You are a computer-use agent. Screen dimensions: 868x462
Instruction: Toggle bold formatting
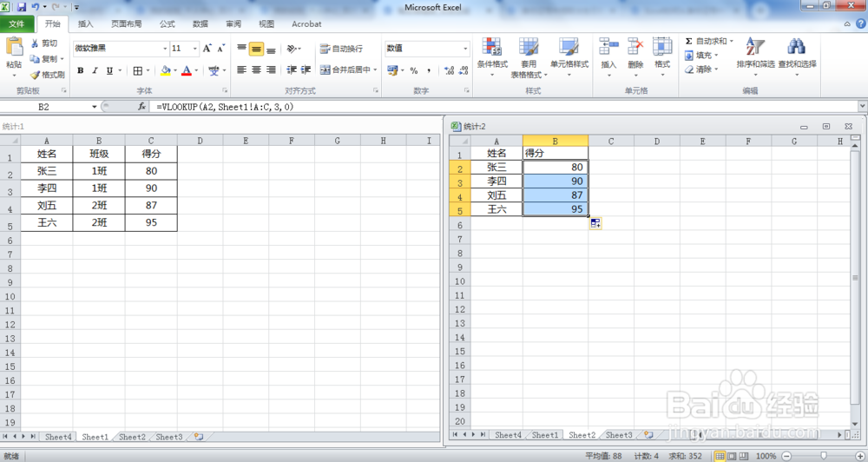(80, 70)
